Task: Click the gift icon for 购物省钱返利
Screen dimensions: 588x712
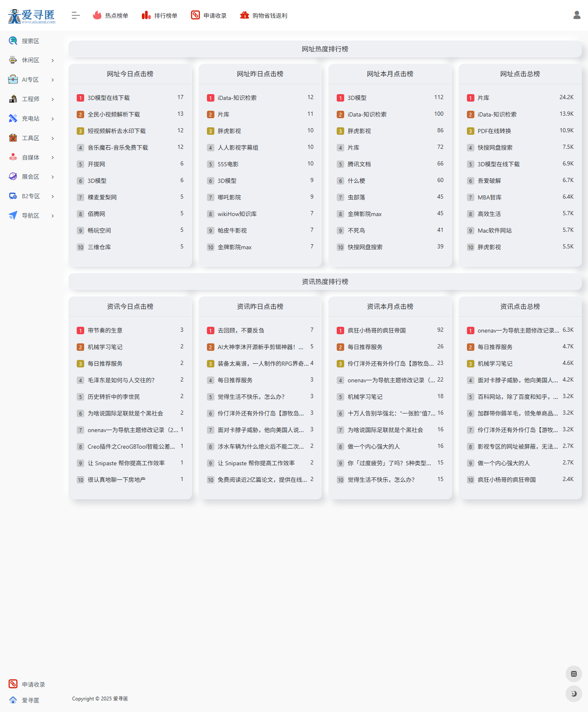Action: (245, 15)
